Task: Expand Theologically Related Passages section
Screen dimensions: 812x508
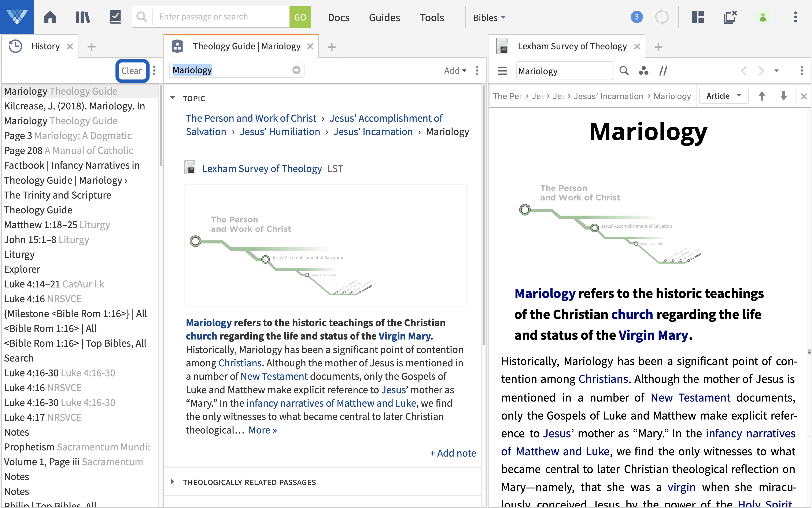Action: tap(173, 482)
